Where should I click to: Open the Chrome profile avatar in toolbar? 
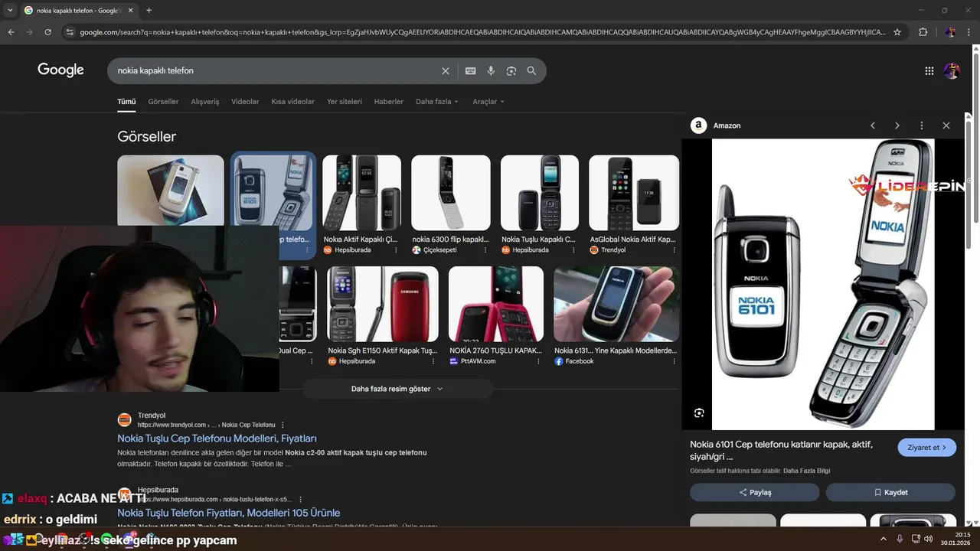950,32
